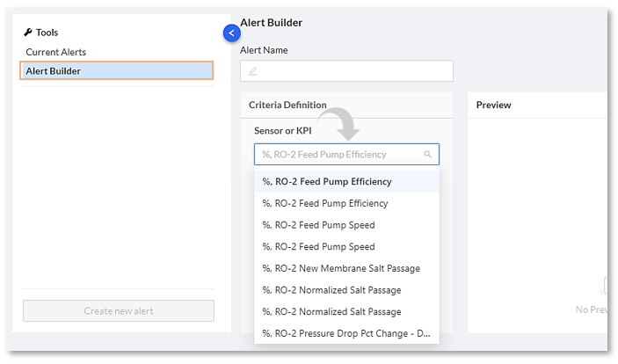This screenshot has width=618, height=364.
Task: Select RO-2 Pressure Drop Pct Change option
Action: (346, 333)
